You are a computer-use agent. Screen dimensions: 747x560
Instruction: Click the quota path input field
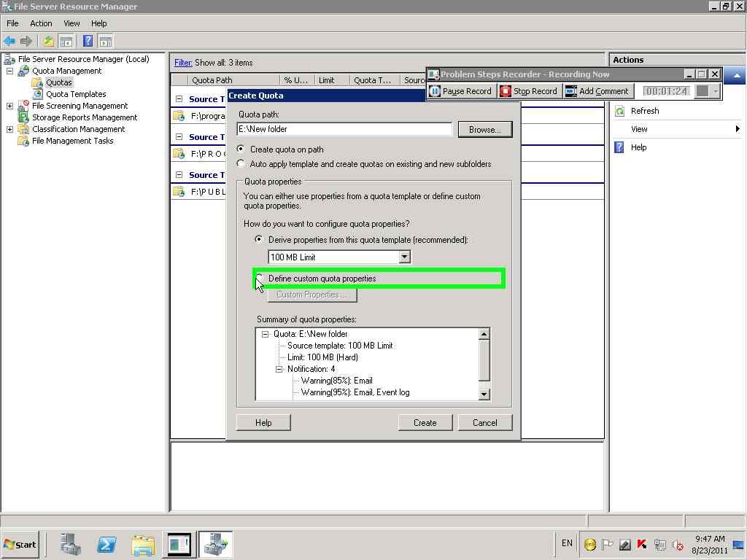(343, 129)
